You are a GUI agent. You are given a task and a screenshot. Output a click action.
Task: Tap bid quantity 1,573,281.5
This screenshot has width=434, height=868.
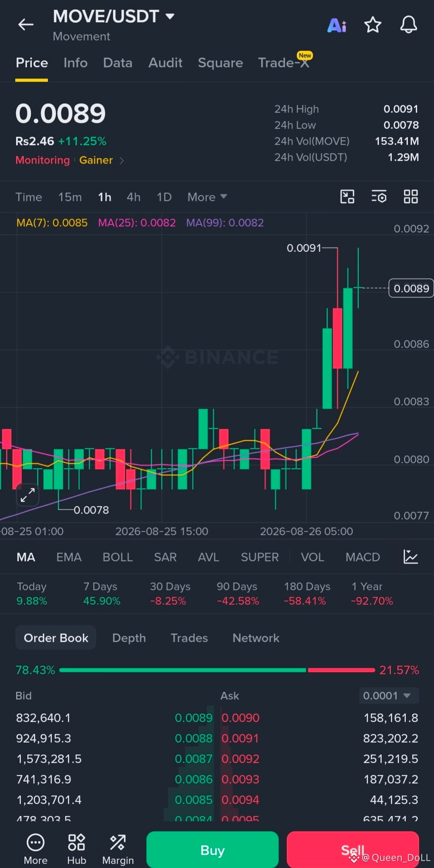pos(49,759)
